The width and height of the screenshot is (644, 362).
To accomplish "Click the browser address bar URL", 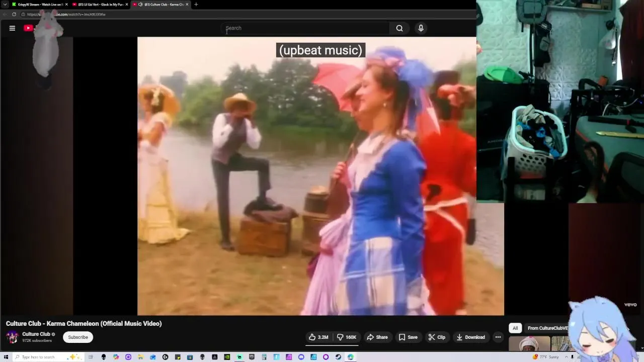I will (x=66, y=14).
